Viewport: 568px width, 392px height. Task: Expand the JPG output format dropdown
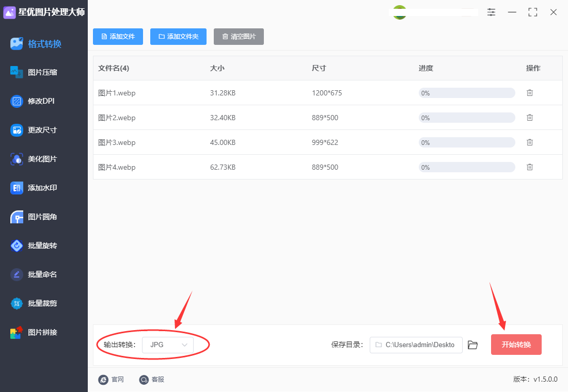[168, 345]
